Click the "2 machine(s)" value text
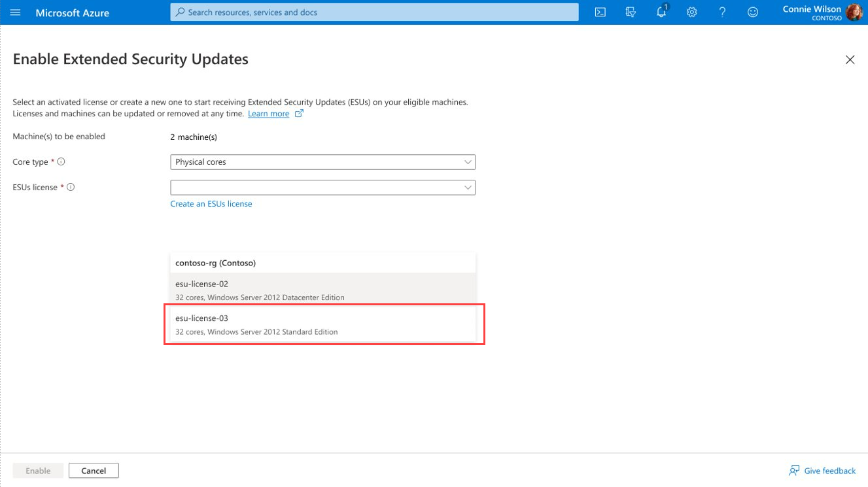This screenshot has width=868, height=487. point(194,137)
